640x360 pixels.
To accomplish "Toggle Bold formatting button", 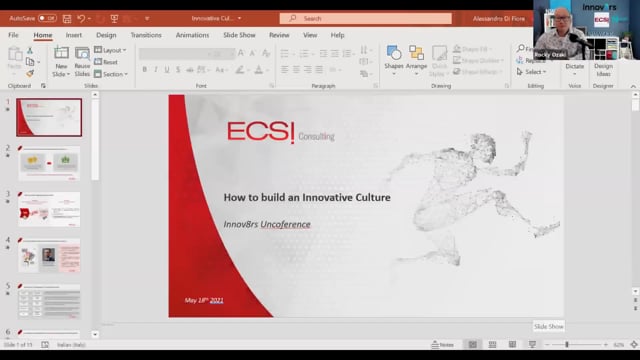I will pyautogui.click(x=144, y=70).
